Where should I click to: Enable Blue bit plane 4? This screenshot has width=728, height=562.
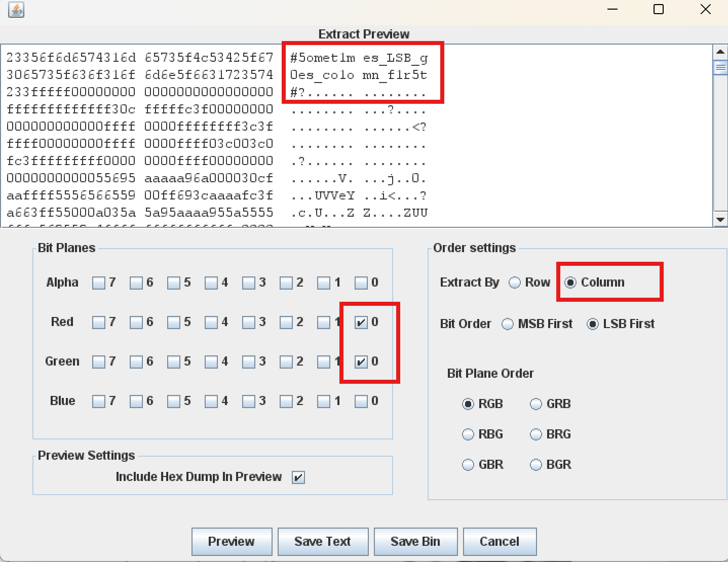click(211, 401)
